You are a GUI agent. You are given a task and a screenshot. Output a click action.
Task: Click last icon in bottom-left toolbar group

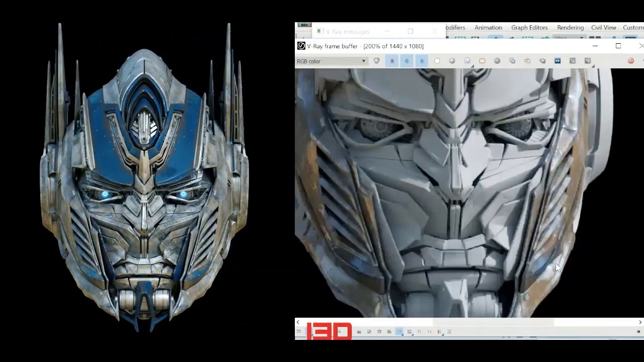pos(449,332)
